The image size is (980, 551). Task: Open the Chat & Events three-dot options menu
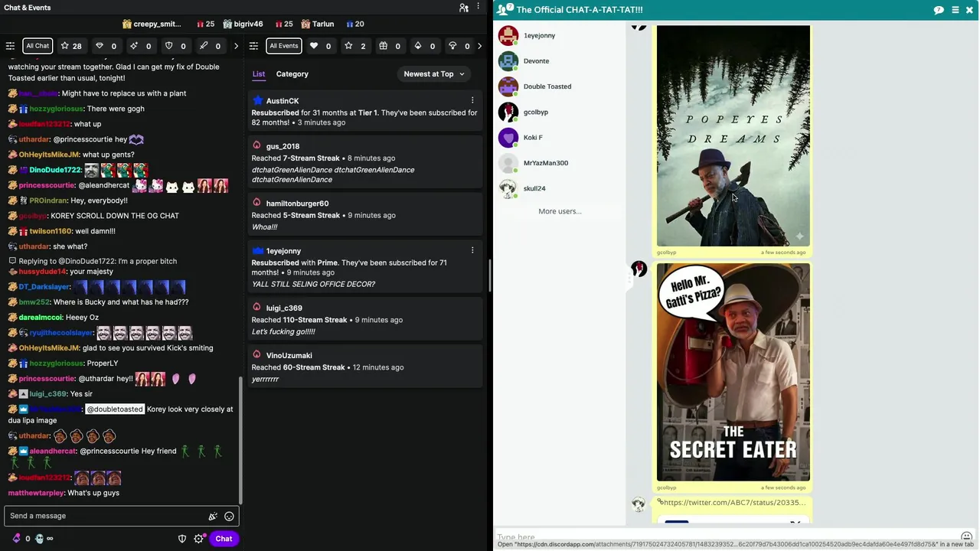(x=479, y=8)
